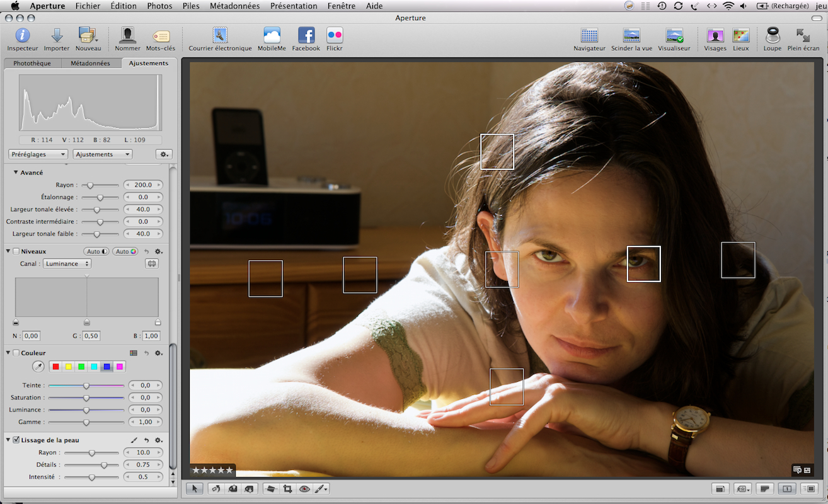This screenshot has height=504, width=828.
Task: Select the yellow color swatch
Action: coord(69,367)
